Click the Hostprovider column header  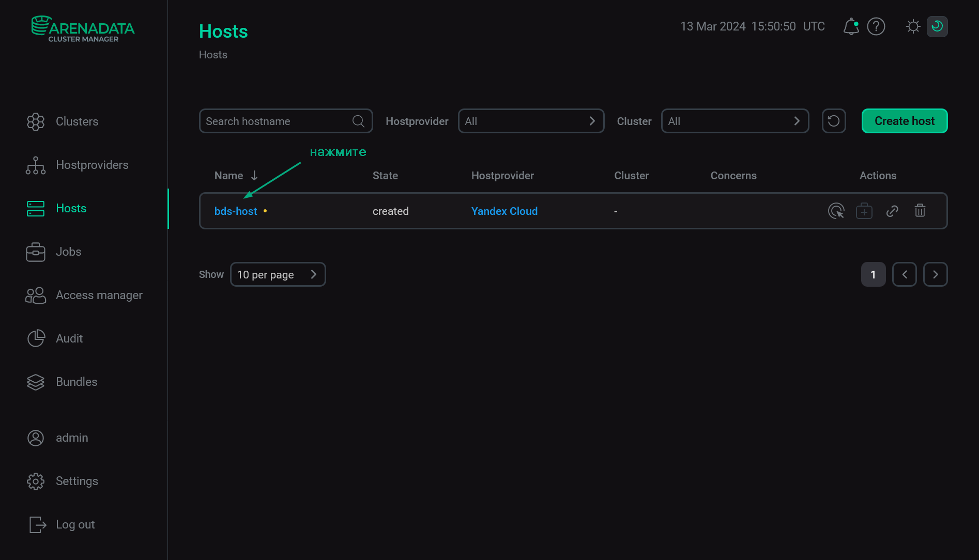click(x=502, y=176)
